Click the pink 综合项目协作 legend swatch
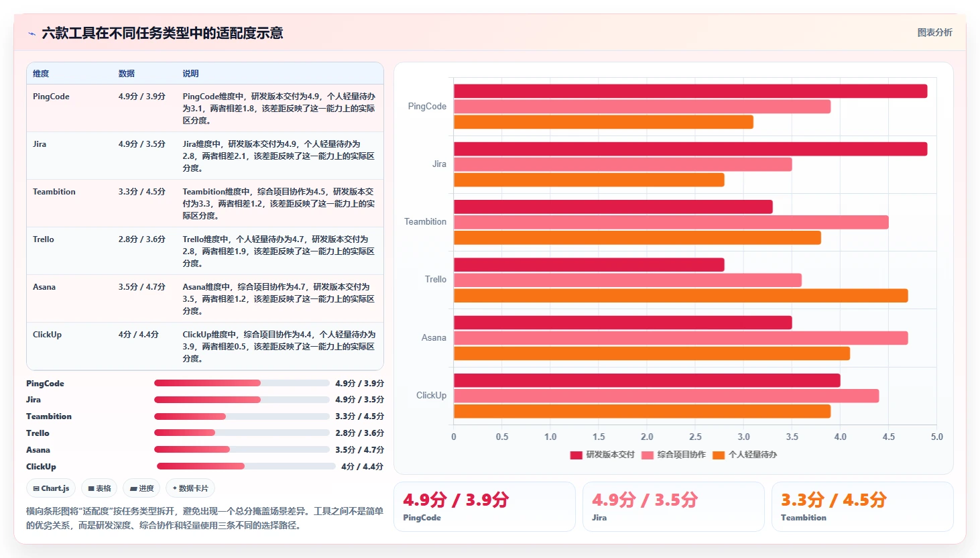 click(x=647, y=455)
